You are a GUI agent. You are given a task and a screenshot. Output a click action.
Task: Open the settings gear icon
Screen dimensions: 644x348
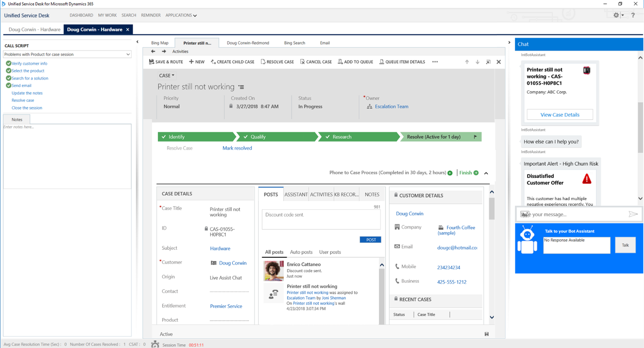tap(616, 15)
